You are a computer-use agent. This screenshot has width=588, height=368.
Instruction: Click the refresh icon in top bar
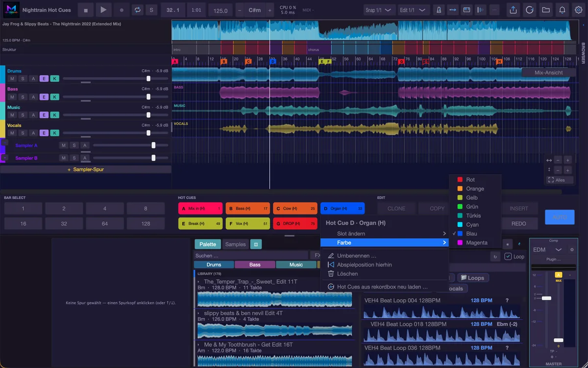529,10
